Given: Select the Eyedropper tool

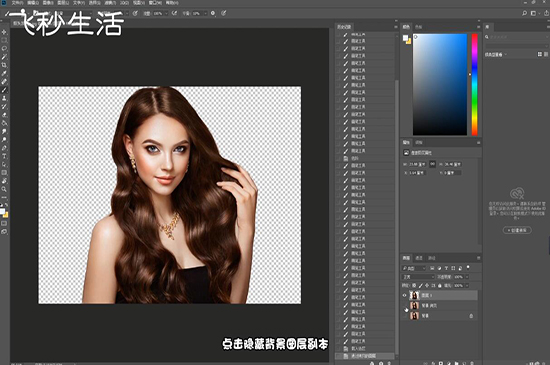Looking at the screenshot, I should tap(4, 74).
